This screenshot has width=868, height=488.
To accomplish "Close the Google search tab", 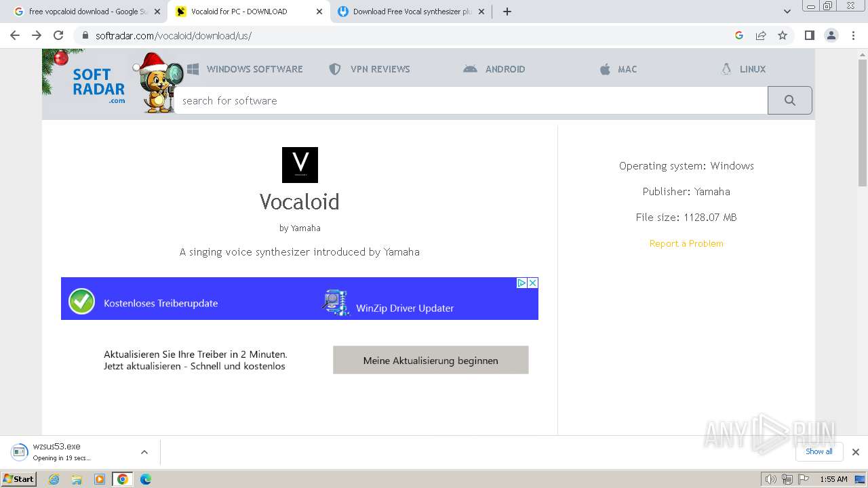I will [157, 12].
